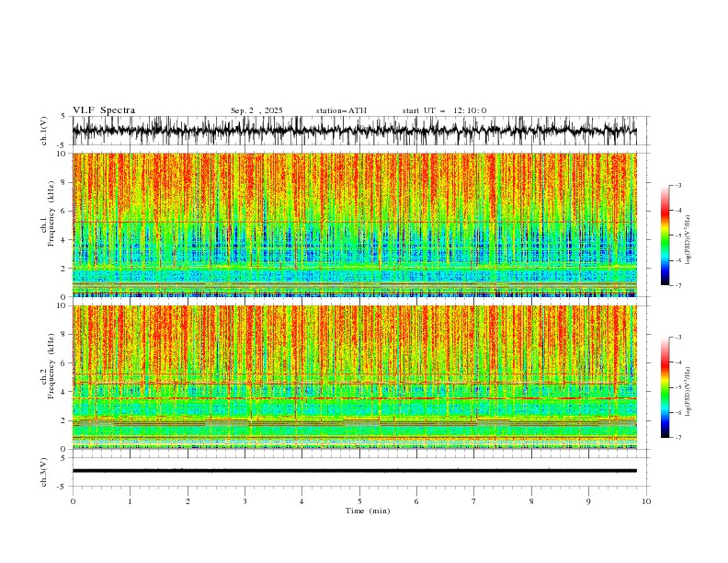
Task: Click the ch.2 colorbar label 'log(PSD)(V²/Hz)'
Action: [688, 392]
